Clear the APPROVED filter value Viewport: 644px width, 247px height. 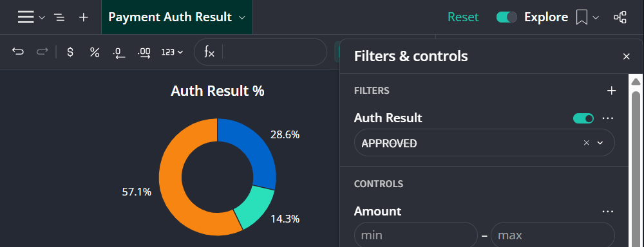pos(587,143)
